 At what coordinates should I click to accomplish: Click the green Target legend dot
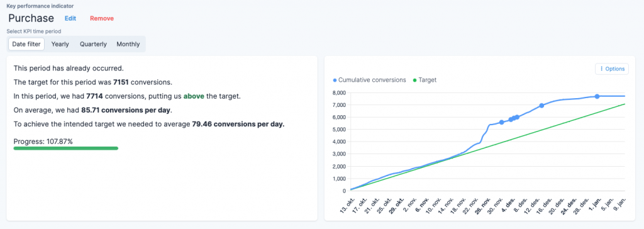(x=415, y=80)
